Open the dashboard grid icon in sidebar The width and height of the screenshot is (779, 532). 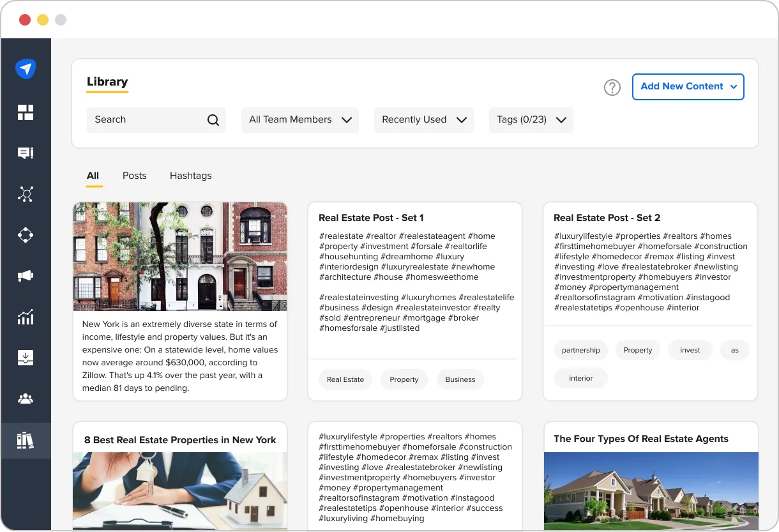[x=26, y=113]
